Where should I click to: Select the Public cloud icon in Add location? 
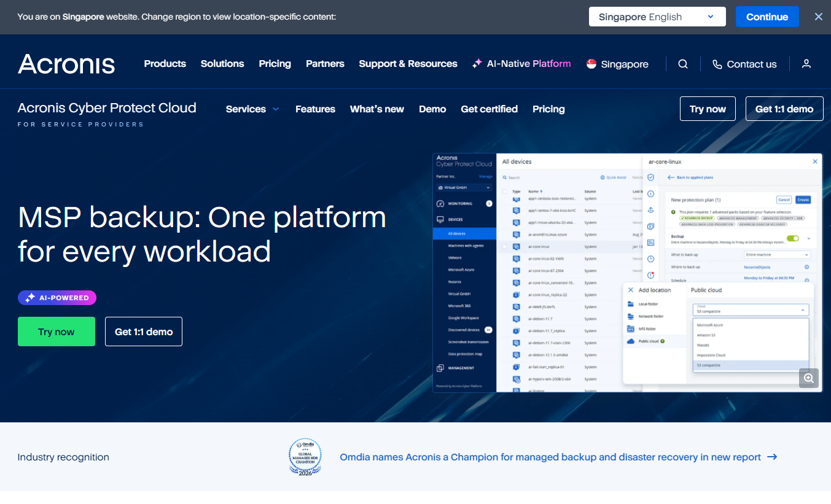[630, 341]
